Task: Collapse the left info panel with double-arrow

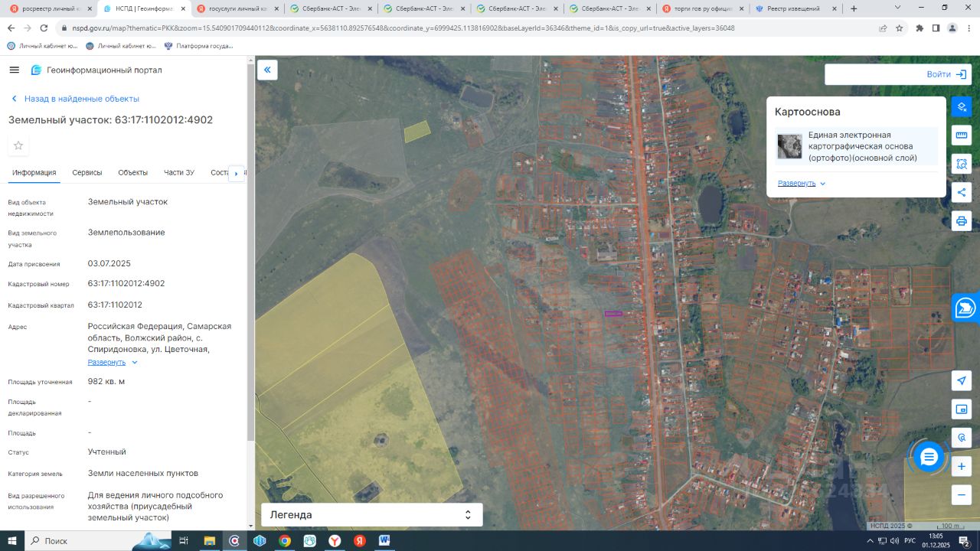Action: 267,70
